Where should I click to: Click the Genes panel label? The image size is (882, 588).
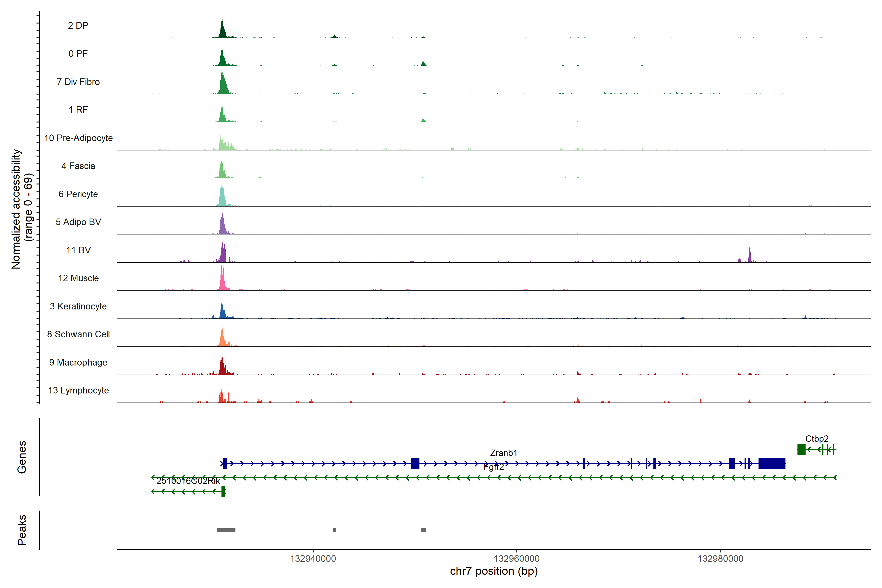(22, 457)
